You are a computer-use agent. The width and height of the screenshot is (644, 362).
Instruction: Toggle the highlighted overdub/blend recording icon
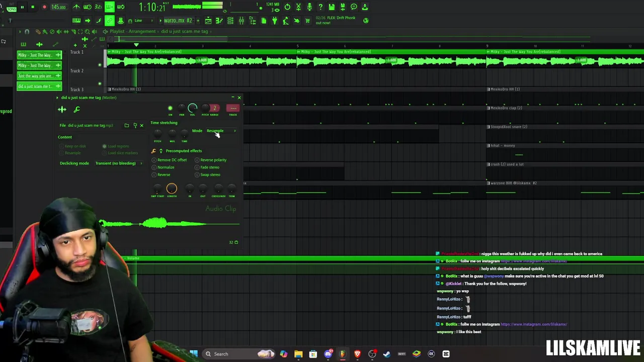pos(110,7)
